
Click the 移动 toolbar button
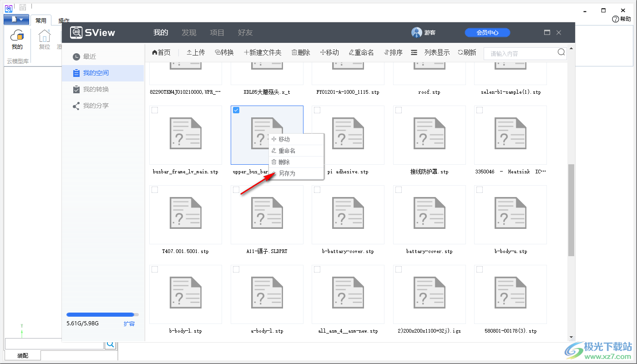pos(329,53)
